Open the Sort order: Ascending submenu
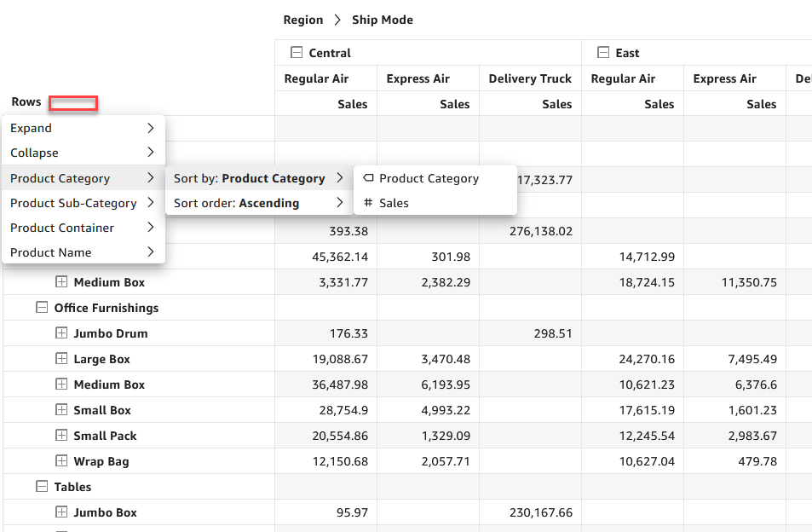 (257, 203)
